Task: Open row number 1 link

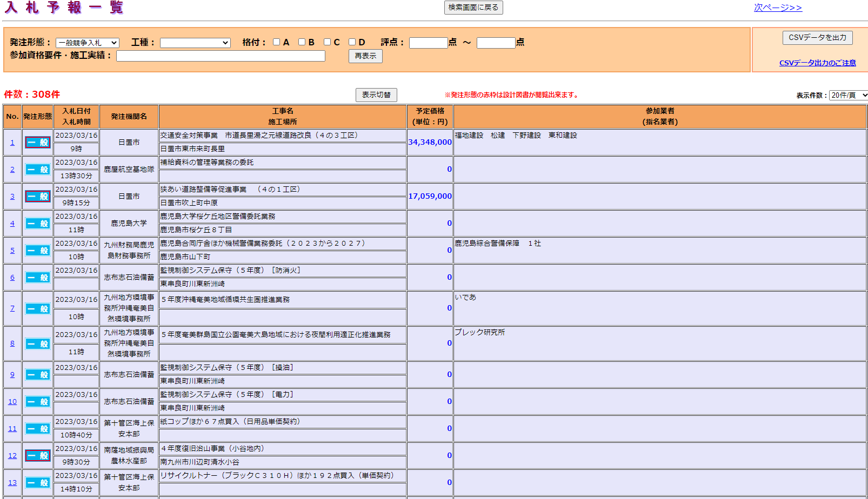Action: (x=12, y=143)
